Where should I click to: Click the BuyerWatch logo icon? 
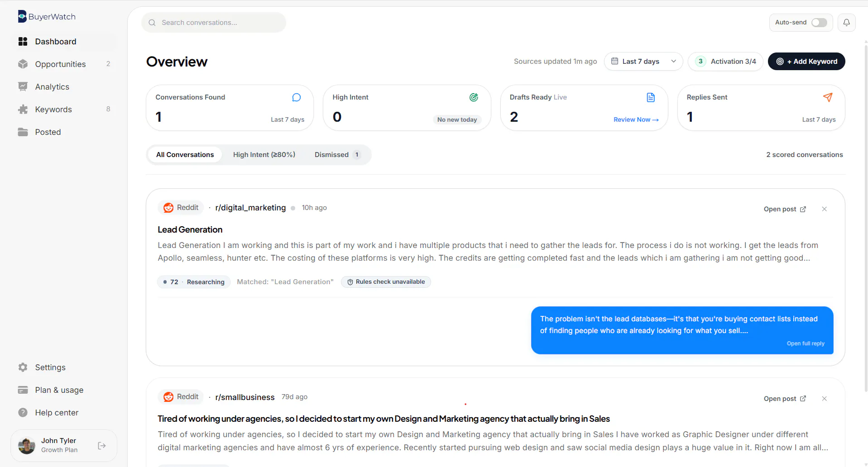coord(22,16)
